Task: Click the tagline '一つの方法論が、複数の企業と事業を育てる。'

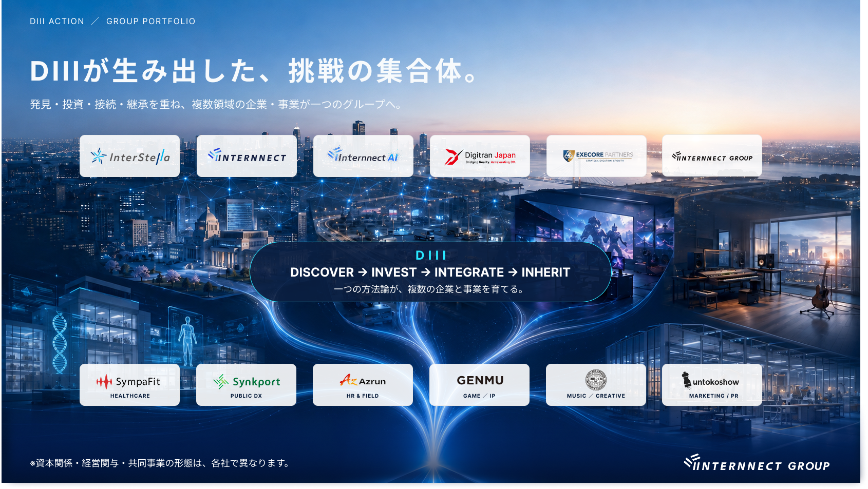Action: point(430,289)
